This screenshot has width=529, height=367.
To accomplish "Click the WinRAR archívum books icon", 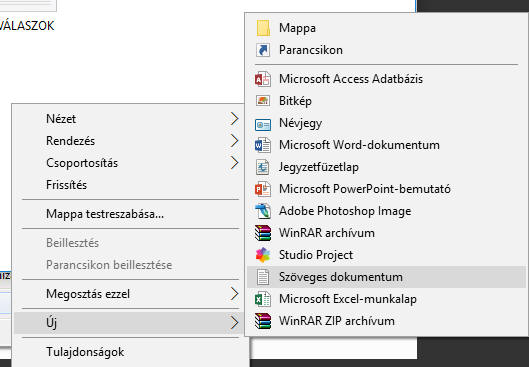I will click(x=263, y=233).
